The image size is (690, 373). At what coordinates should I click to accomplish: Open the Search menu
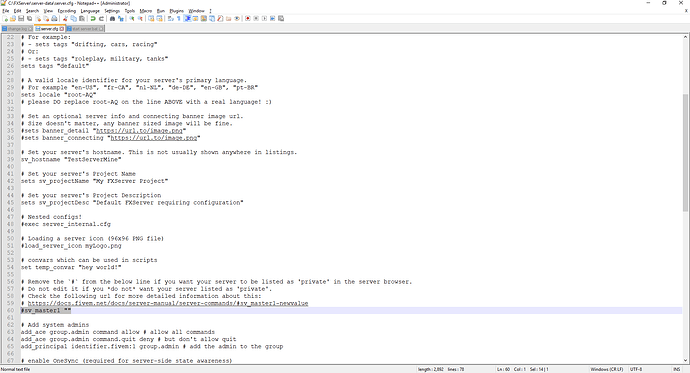point(32,11)
